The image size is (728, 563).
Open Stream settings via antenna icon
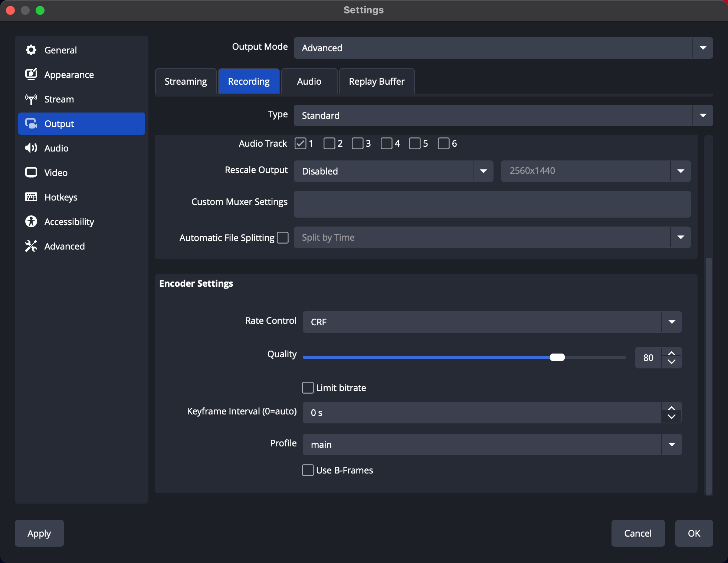(32, 99)
